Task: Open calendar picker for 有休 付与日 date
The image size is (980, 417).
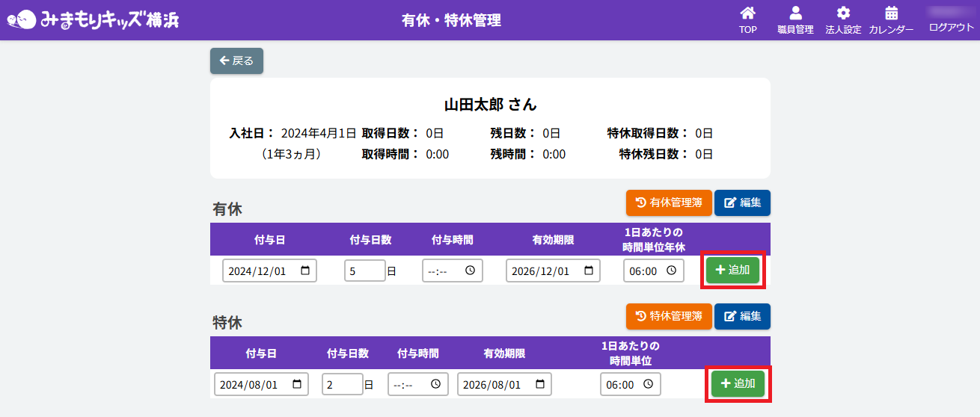Action: 305,271
